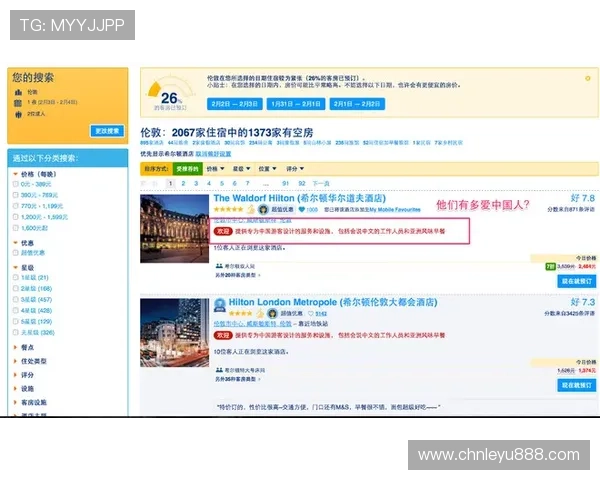Screen dimensions: 600x480
Task: Open The Waldorf Hilton photo thumbnail
Action: [x=174, y=229]
